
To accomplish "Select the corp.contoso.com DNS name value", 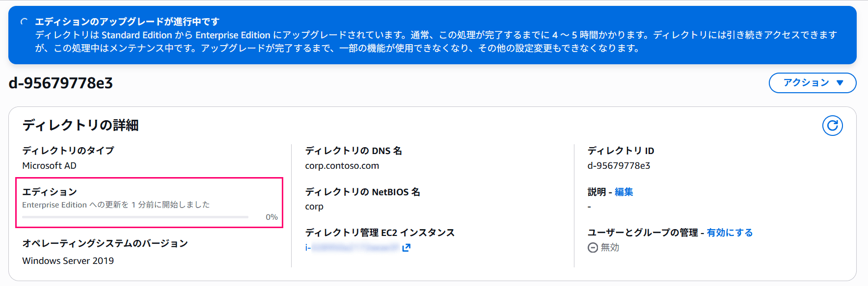I will (342, 166).
